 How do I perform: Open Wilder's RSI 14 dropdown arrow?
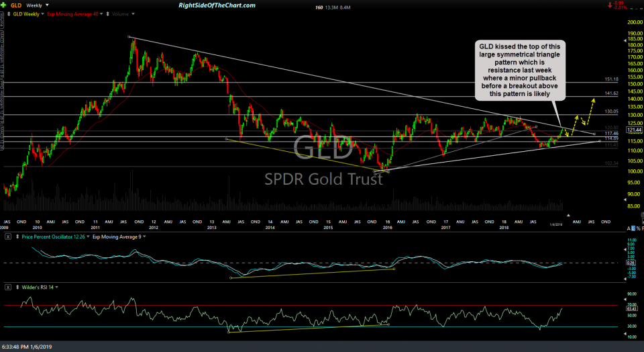click(56, 288)
